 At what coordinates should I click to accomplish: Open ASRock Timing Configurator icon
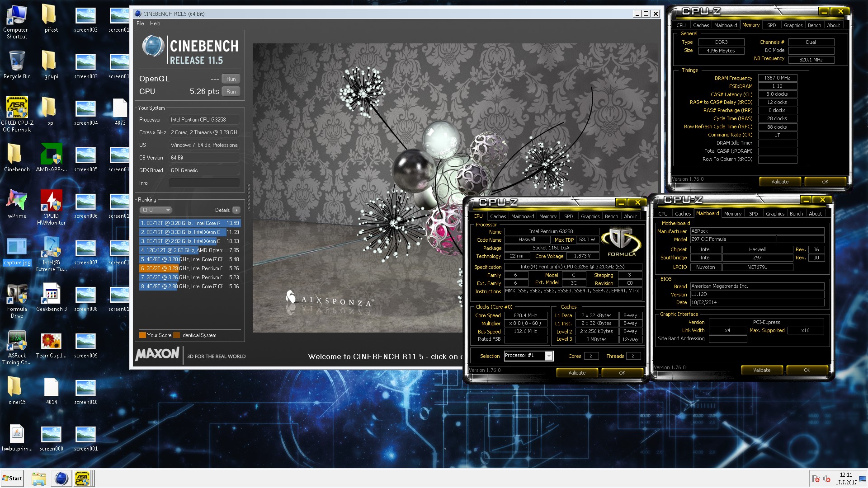click(17, 347)
